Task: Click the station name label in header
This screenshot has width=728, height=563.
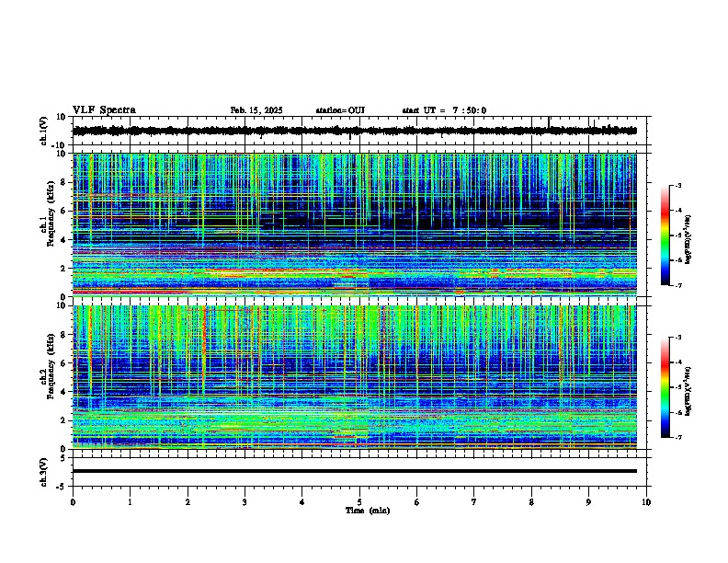Action: [340, 110]
